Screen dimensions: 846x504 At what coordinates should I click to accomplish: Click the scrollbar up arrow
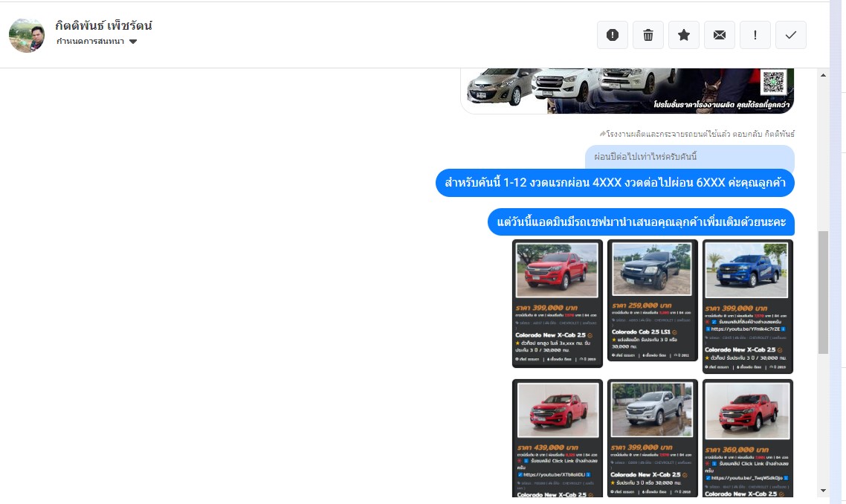pos(823,75)
